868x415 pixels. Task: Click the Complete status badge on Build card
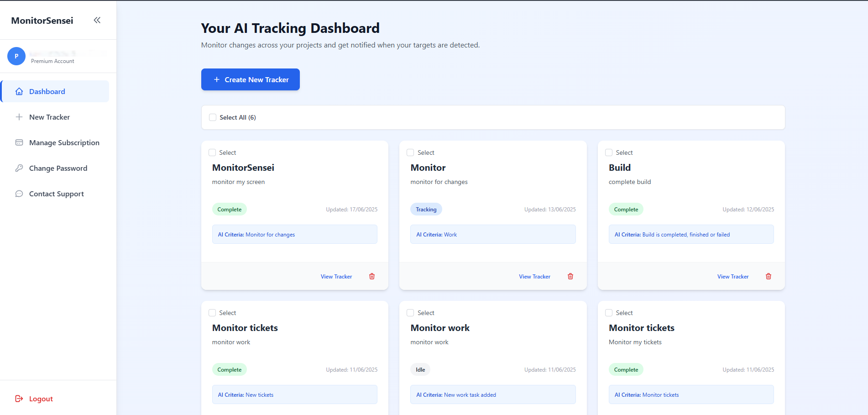(626, 210)
